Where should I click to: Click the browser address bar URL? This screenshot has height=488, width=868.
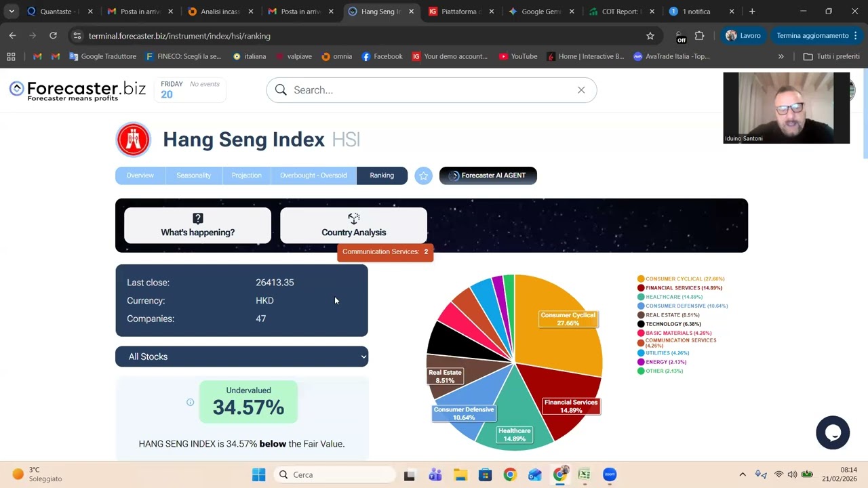(x=179, y=36)
